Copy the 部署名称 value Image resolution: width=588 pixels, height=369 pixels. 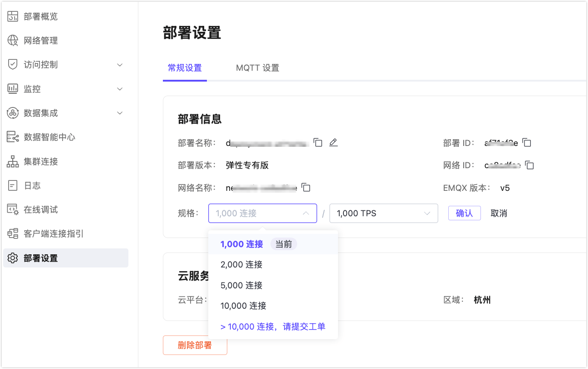[318, 143]
